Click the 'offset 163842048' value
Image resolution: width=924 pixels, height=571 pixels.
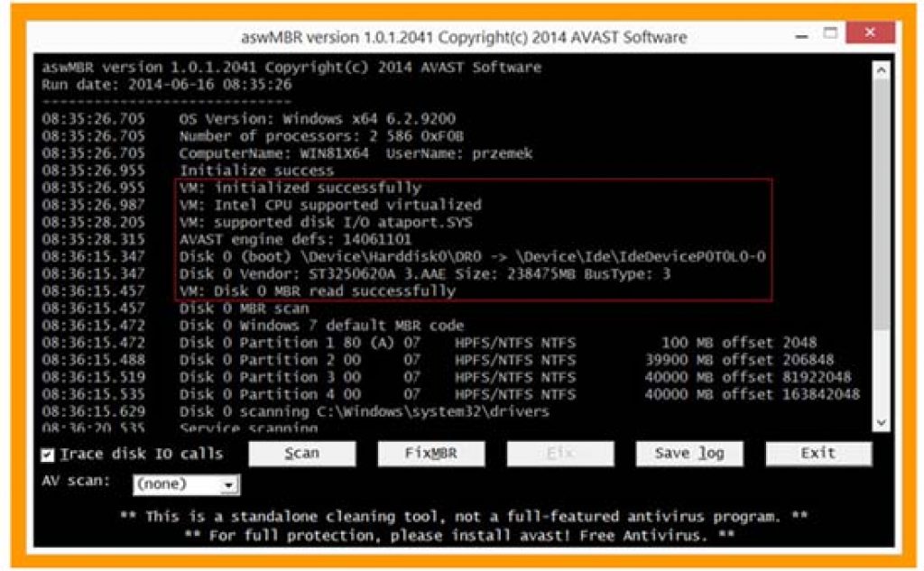point(791,394)
